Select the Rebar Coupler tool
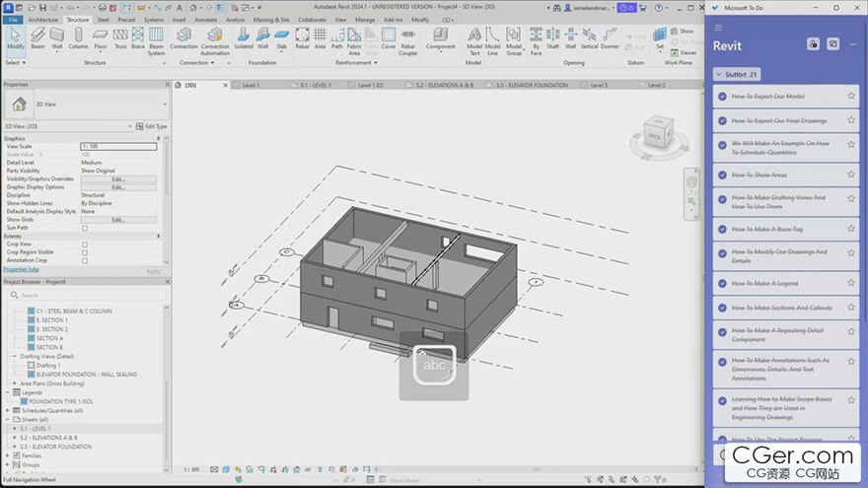Viewport: 868px width, 488px height. tap(408, 41)
